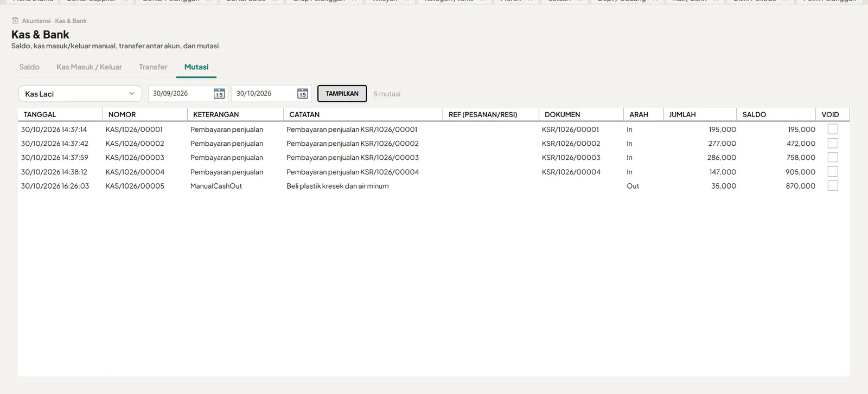Click the bank building icon beside Akuntansi
868x394 pixels.
click(x=15, y=21)
